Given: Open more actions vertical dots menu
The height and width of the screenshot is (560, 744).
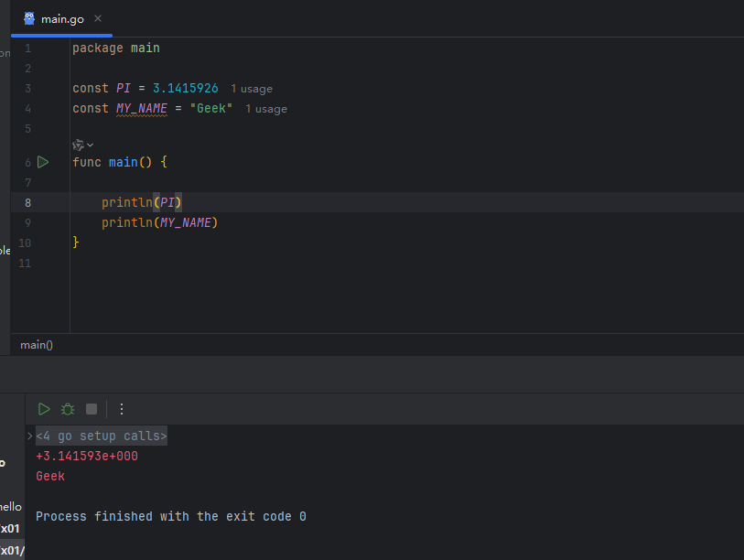Looking at the screenshot, I should 122,409.
